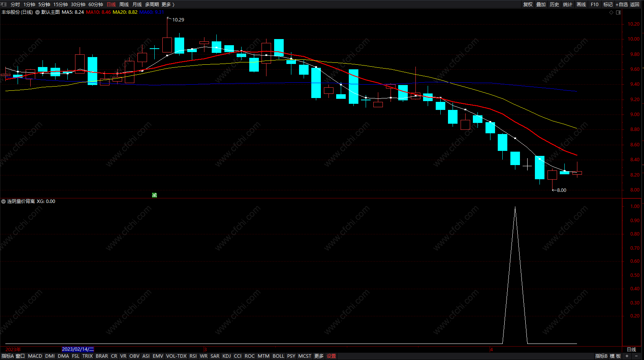
Task: Apply the BRAR indicator
Action: coord(102,356)
